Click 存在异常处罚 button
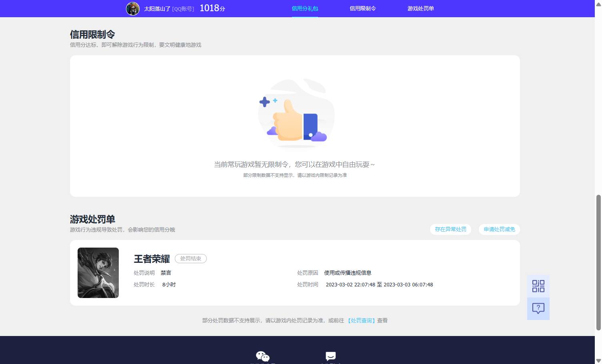Screen dimensions: 602x364 450,229
